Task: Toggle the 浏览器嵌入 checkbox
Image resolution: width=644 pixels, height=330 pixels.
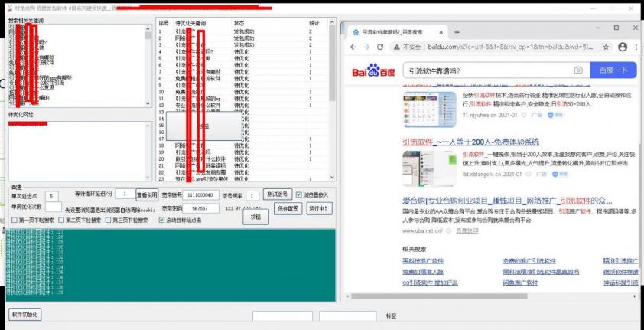Action: [x=298, y=194]
